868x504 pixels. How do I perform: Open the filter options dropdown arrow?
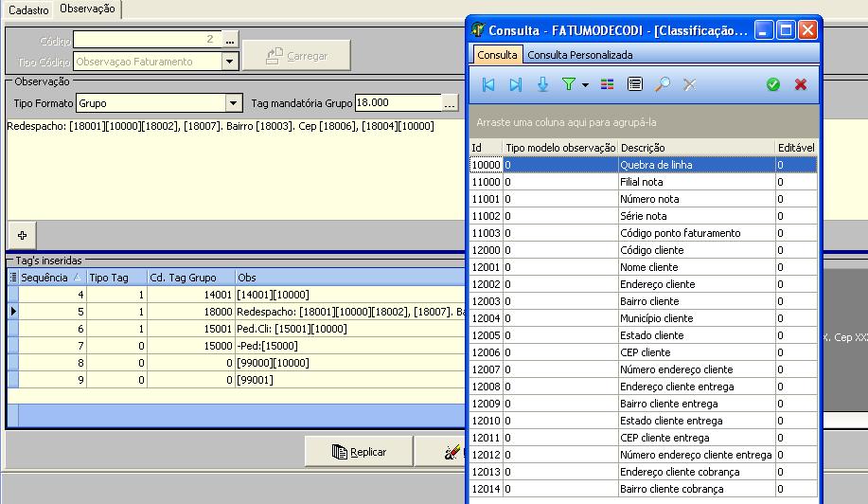585,85
